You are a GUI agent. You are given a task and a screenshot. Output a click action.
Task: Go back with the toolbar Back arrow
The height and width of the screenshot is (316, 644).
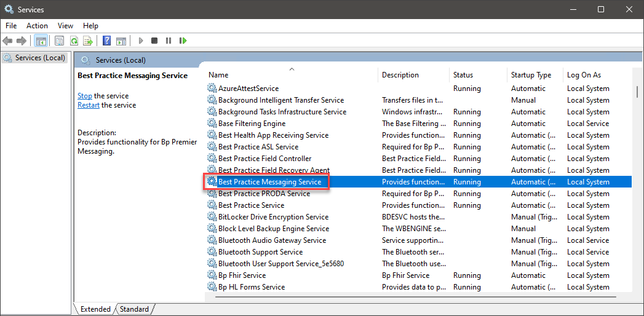coord(7,41)
